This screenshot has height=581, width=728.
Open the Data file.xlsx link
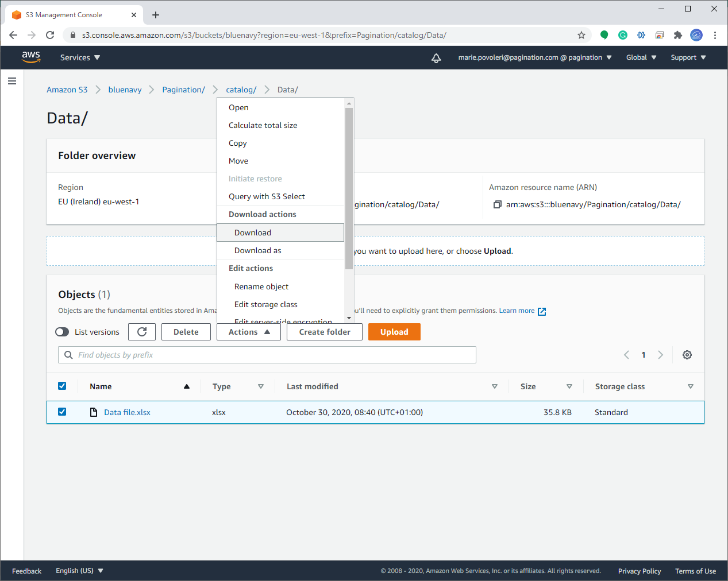127,412
